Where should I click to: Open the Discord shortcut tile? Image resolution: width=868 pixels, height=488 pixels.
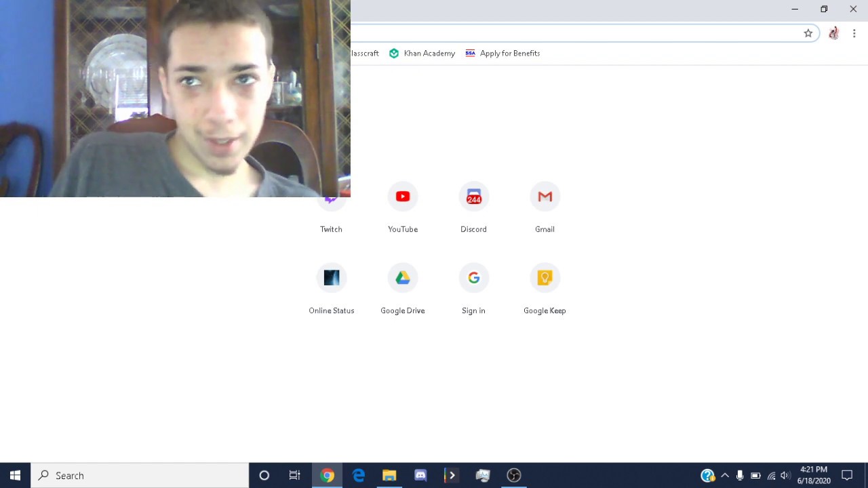(473, 207)
